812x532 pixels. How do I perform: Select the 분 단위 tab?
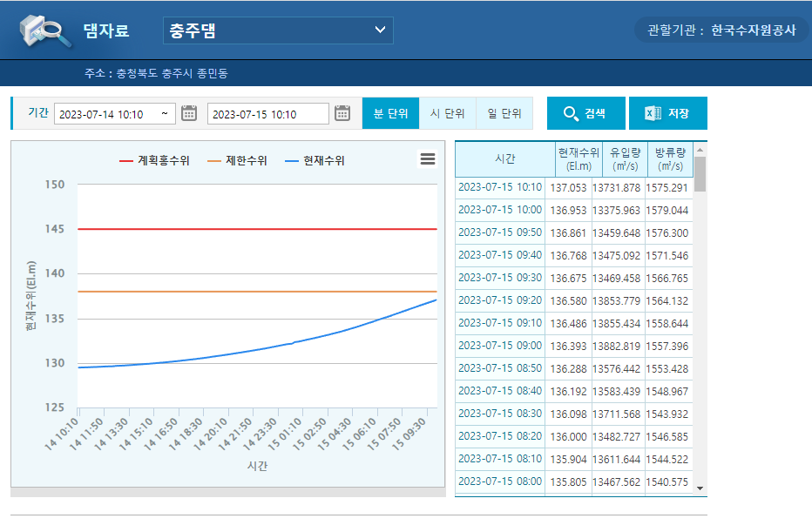click(x=390, y=113)
